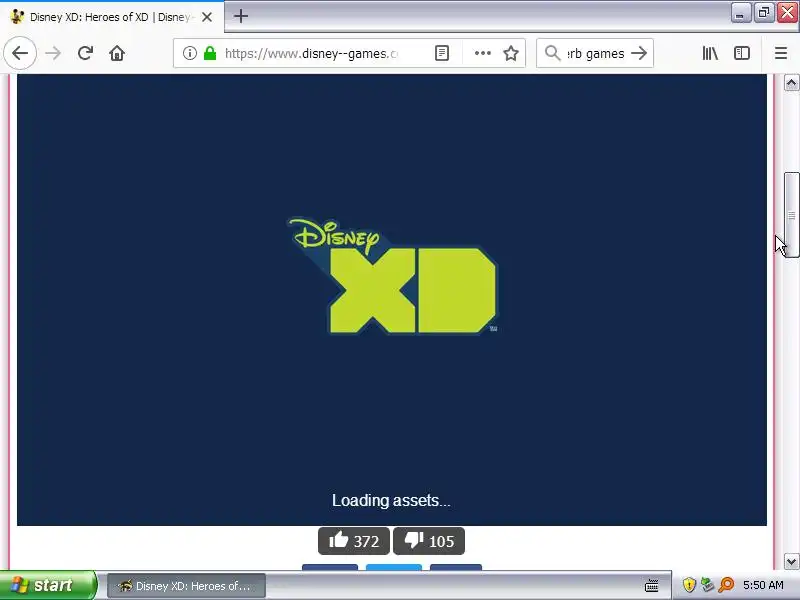800x600 pixels.
Task: Click the page scrollbar up arrow
Action: [x=791, y=83]
